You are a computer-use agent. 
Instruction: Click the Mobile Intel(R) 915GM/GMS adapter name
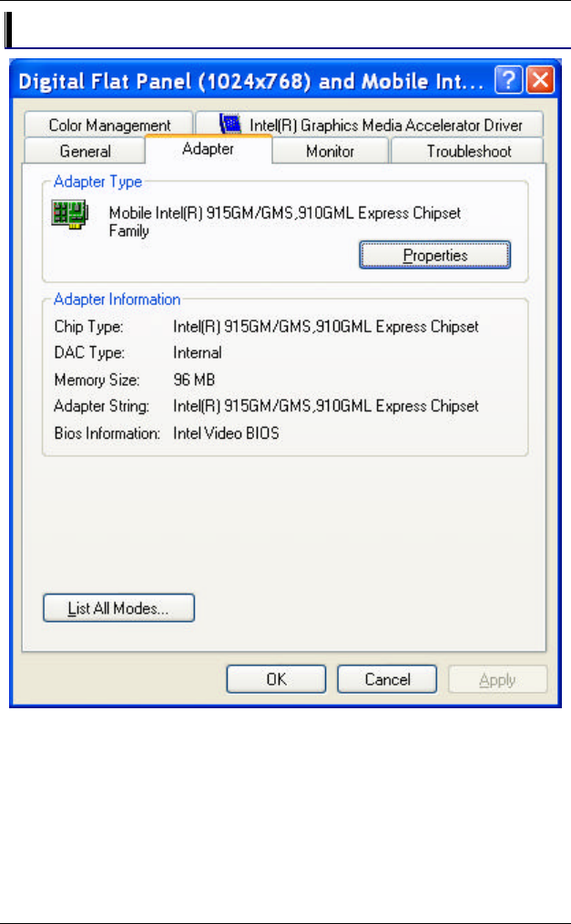coord(285,221)
